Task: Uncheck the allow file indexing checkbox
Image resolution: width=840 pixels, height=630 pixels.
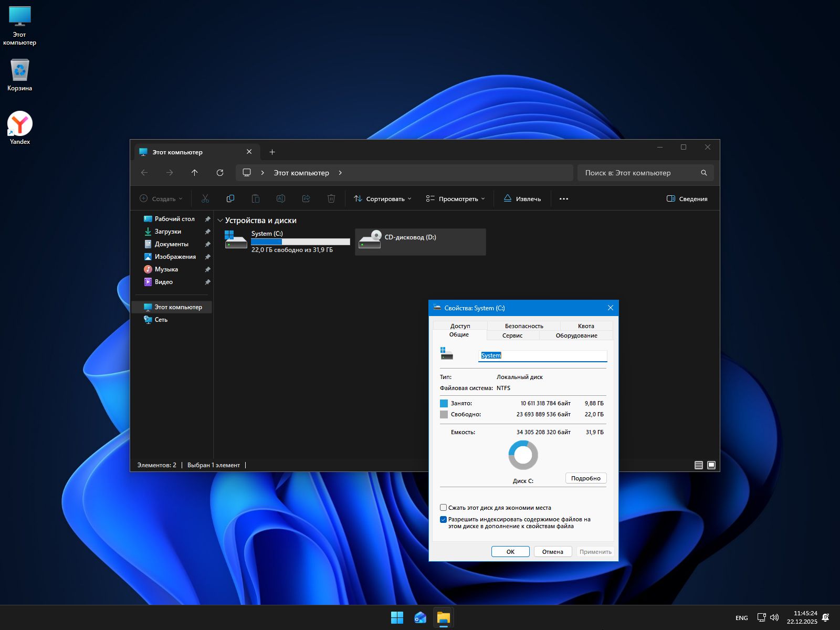Action: click(444, 519)
